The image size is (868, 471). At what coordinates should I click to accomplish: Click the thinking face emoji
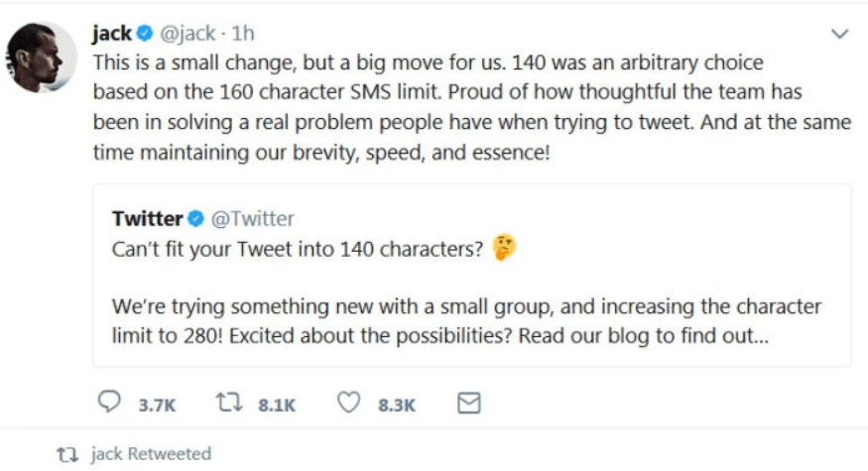coord(504,248)
